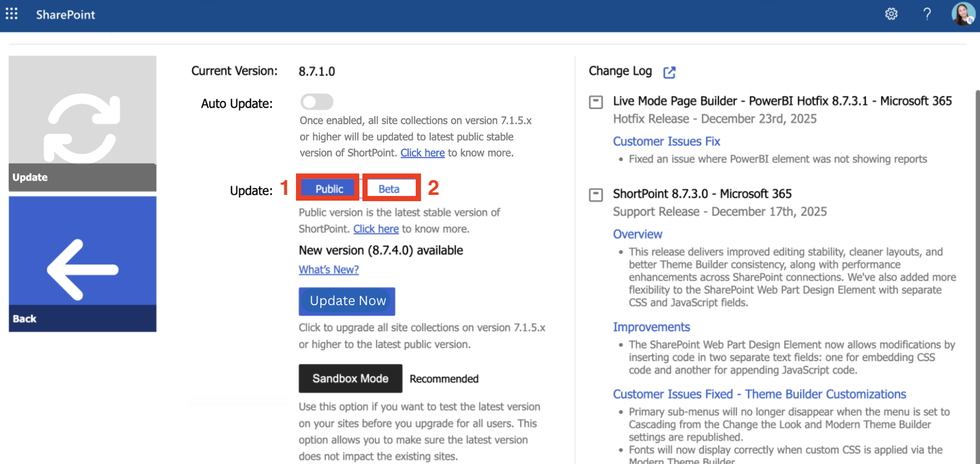980x464 pixels.
Task: Collapse the ShortPoint 8.7.3.0 entry
Action: click(596, 195)
